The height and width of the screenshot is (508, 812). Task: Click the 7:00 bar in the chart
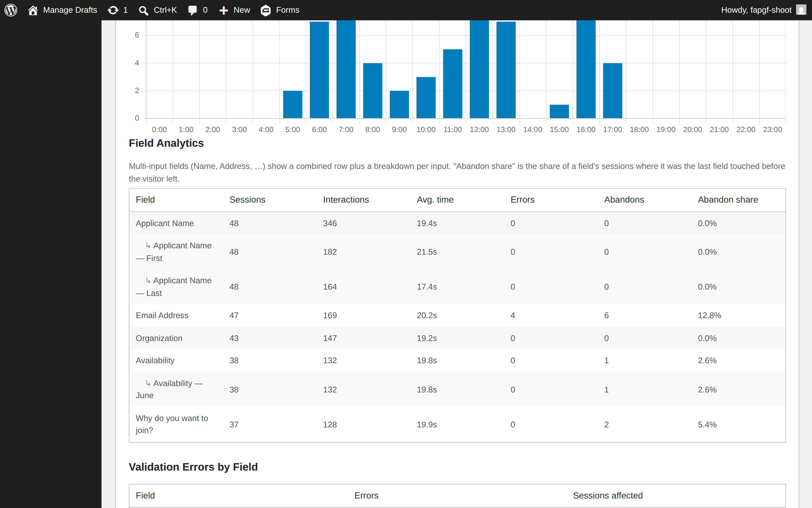pyautogui.click(x=346, y=69)
